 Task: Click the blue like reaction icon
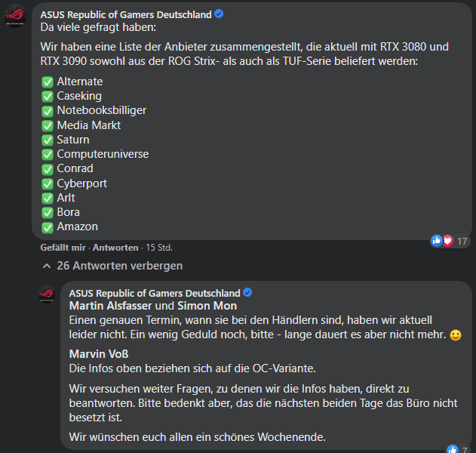437,241
